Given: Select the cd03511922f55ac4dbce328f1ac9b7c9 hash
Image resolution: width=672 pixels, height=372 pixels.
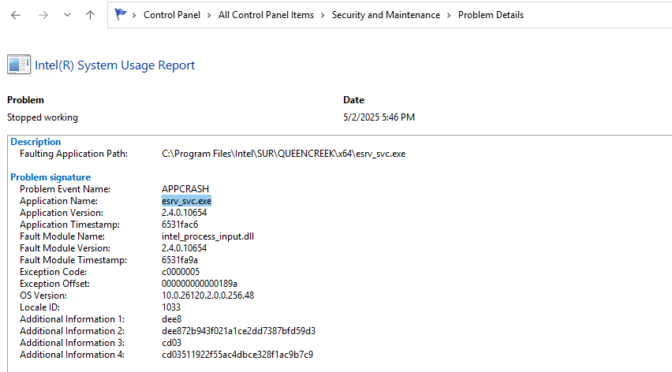Looking at the screenshot, I should 237,355.
